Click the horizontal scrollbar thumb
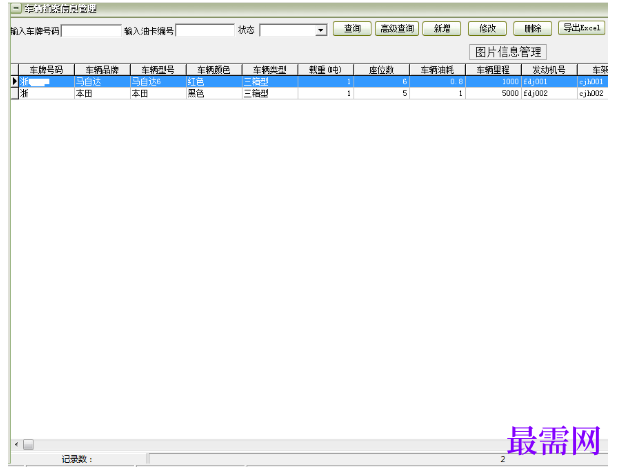619x472 pixels. pos(28,445)
